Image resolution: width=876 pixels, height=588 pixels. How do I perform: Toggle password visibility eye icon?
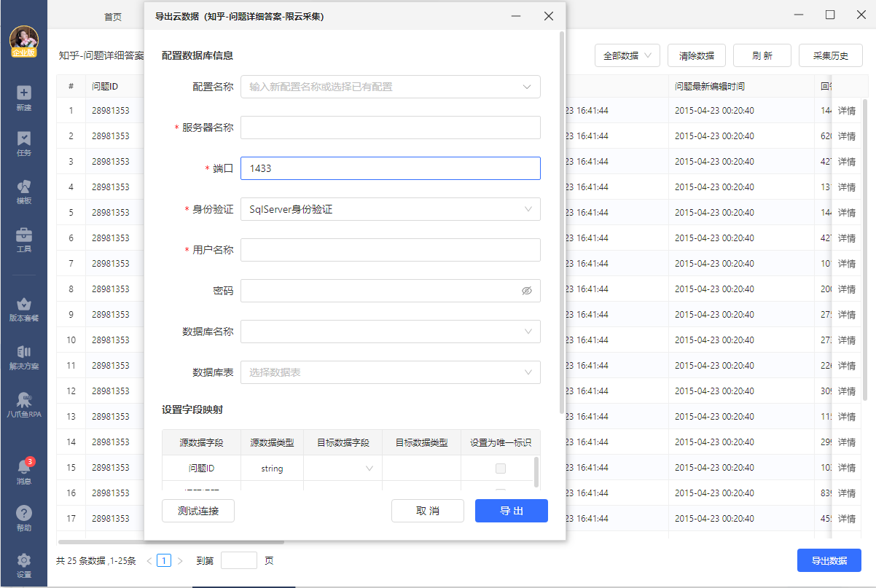pos(527,291)
